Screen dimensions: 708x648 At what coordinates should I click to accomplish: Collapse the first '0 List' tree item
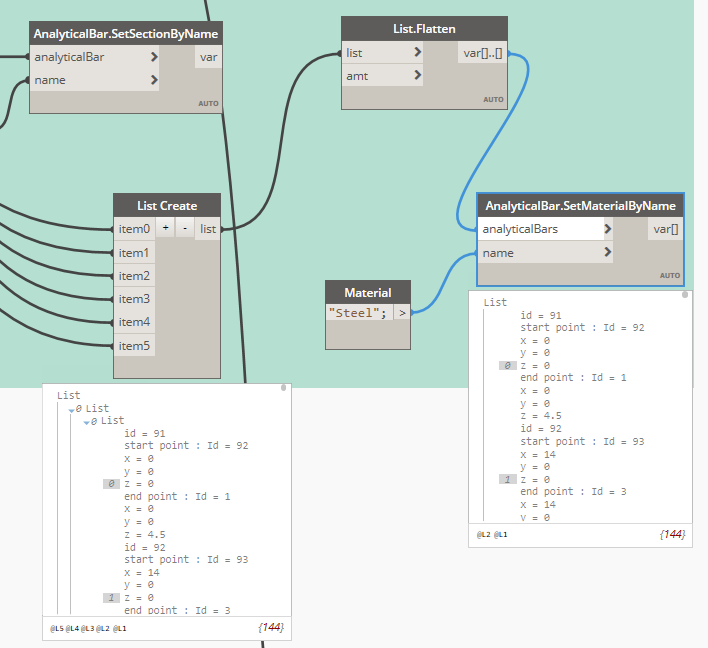point(70,409)
